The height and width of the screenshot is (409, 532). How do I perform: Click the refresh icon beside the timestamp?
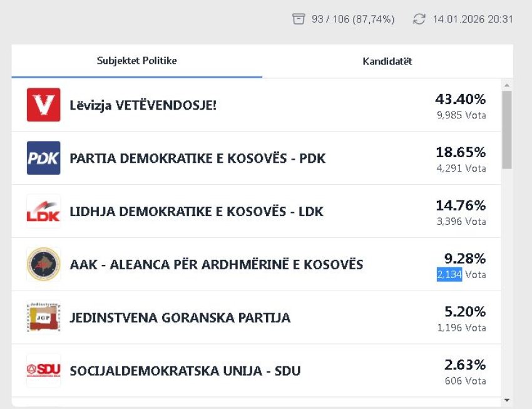click(419, 19)
